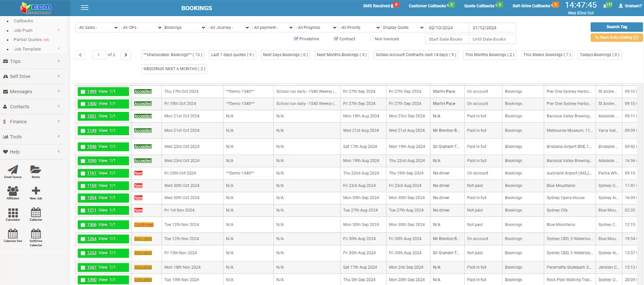The width and height of the screenshot is (644, 285).
Task: Open the Email Queue icon
Action: [13, 170]
